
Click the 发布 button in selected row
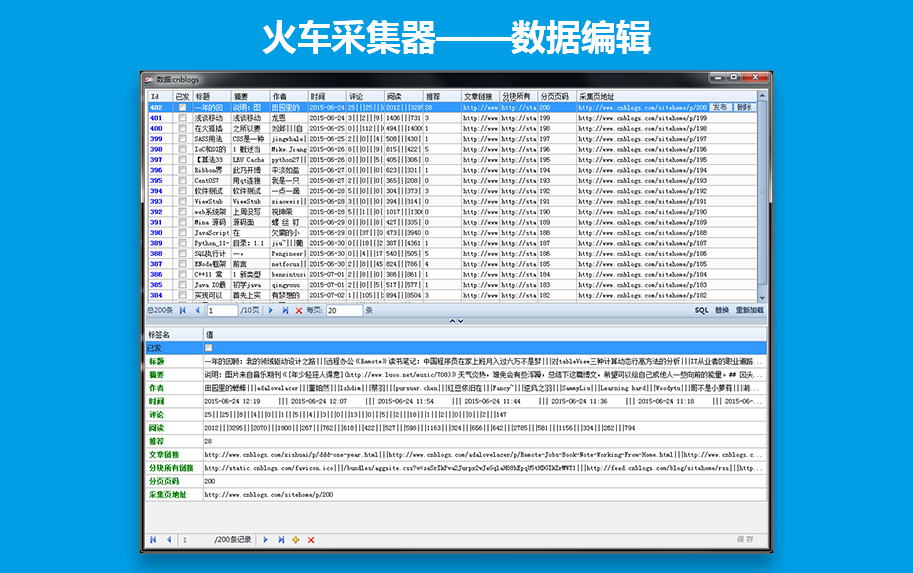coord(720,107)
